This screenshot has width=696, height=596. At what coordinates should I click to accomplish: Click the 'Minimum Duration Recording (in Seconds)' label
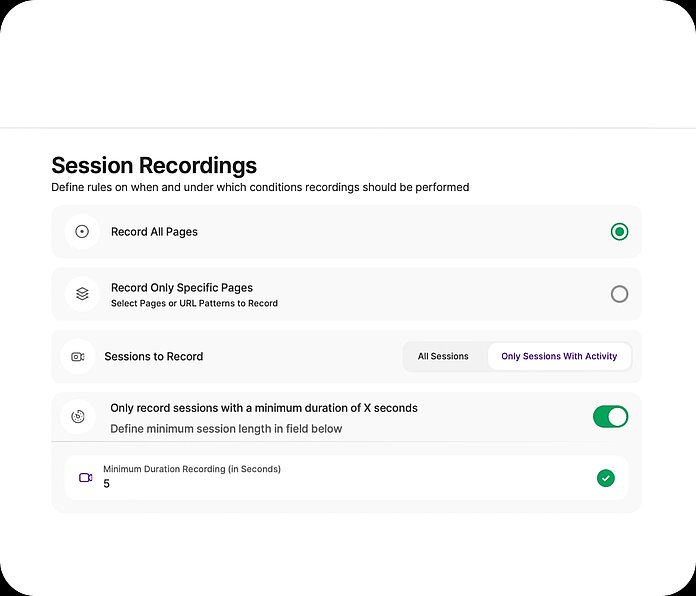(x=191, y=469)
